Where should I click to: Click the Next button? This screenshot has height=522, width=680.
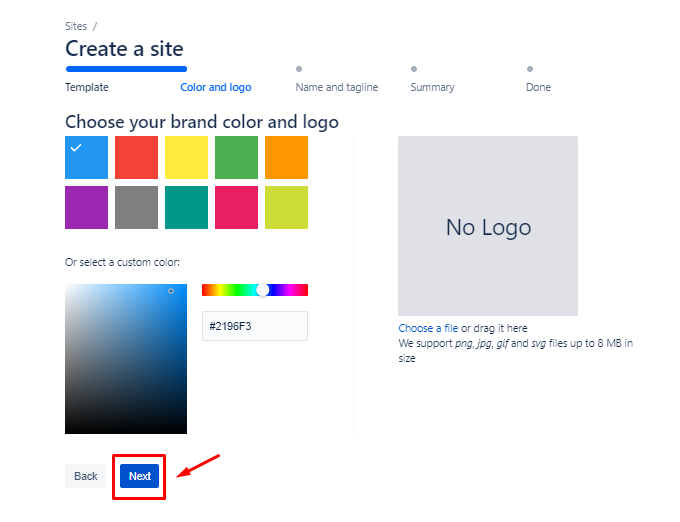tap(140, 476)
